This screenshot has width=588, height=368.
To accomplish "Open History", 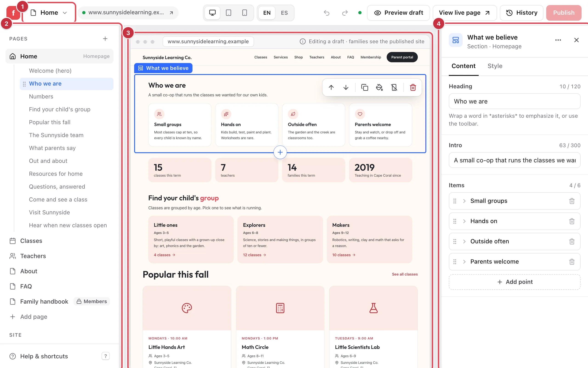I will 521,13.
